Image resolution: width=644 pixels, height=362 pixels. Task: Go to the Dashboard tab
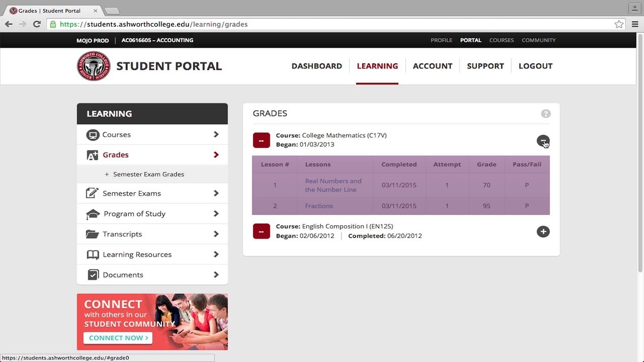coord(316,66)
